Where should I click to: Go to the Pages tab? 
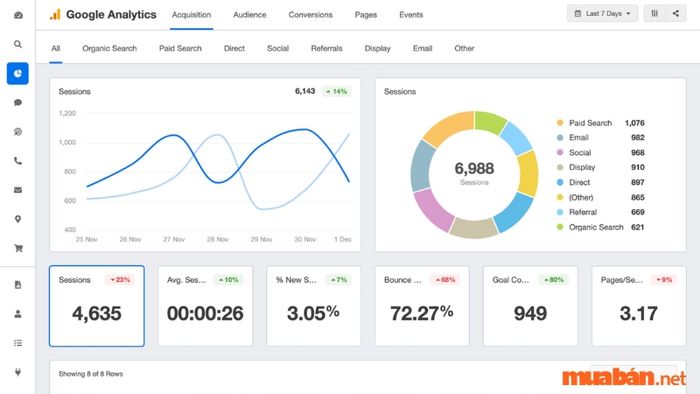click(366, 15)
